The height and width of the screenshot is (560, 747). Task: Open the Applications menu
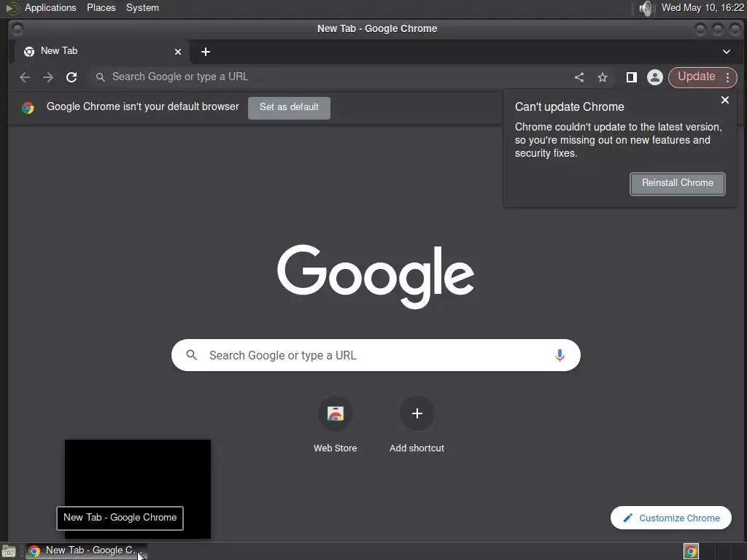(x=50, y=7)
